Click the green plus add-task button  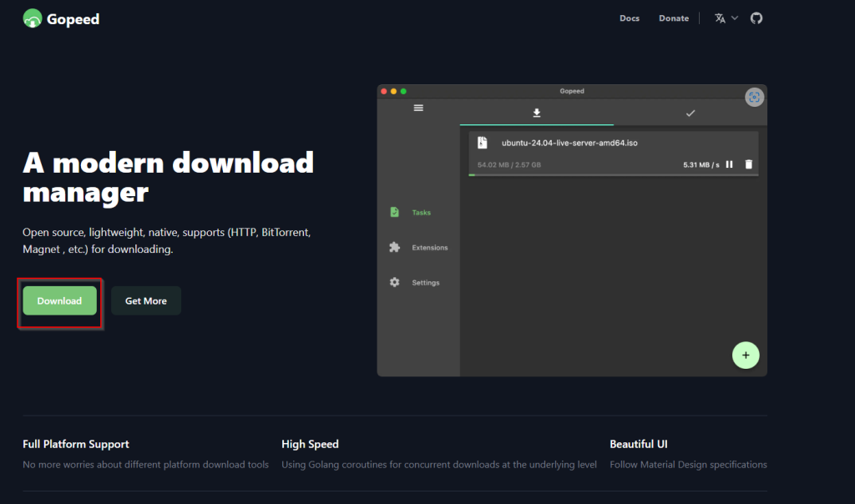pyautogui.click(x=746, y=355)
